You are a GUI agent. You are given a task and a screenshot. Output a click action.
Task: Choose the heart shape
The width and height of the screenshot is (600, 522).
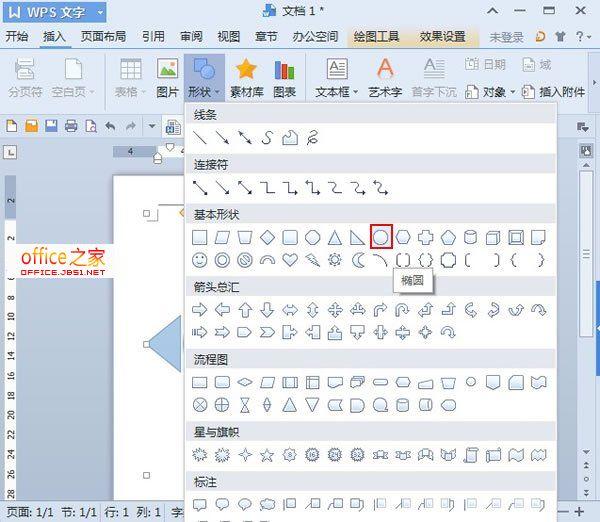click(x=290, y=260)
